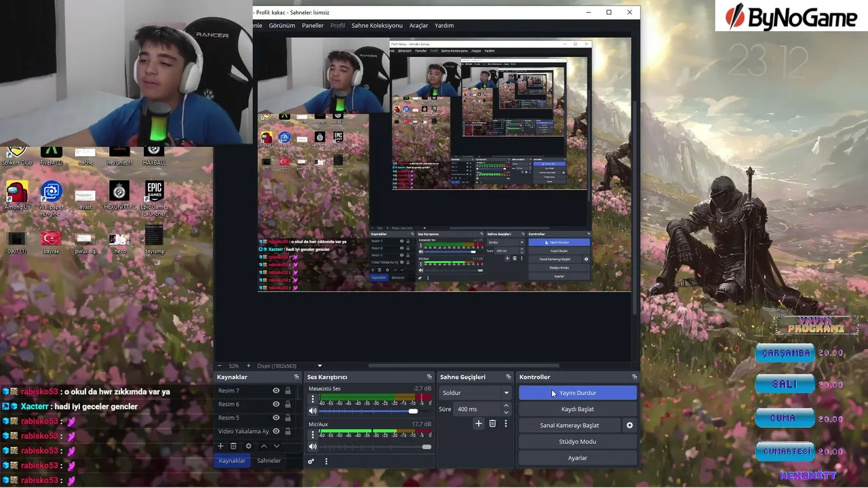This screenshot has width=868, height=488.
Task: Open the Soldur transition dropdown
Action: point(475,393)
